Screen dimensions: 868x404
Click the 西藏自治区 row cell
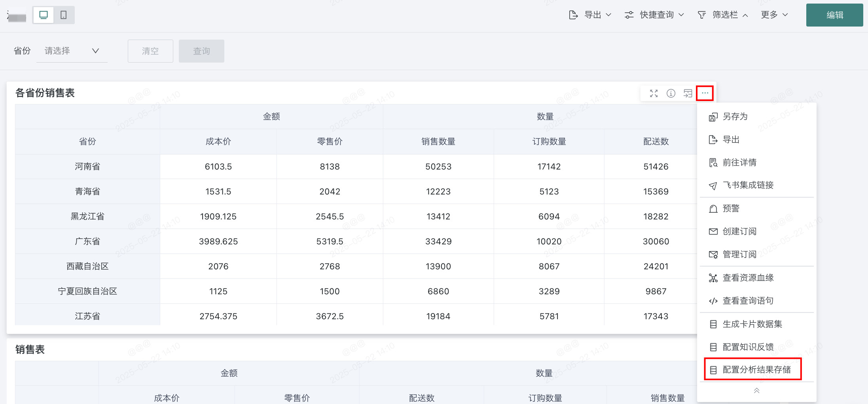point(87,266)
